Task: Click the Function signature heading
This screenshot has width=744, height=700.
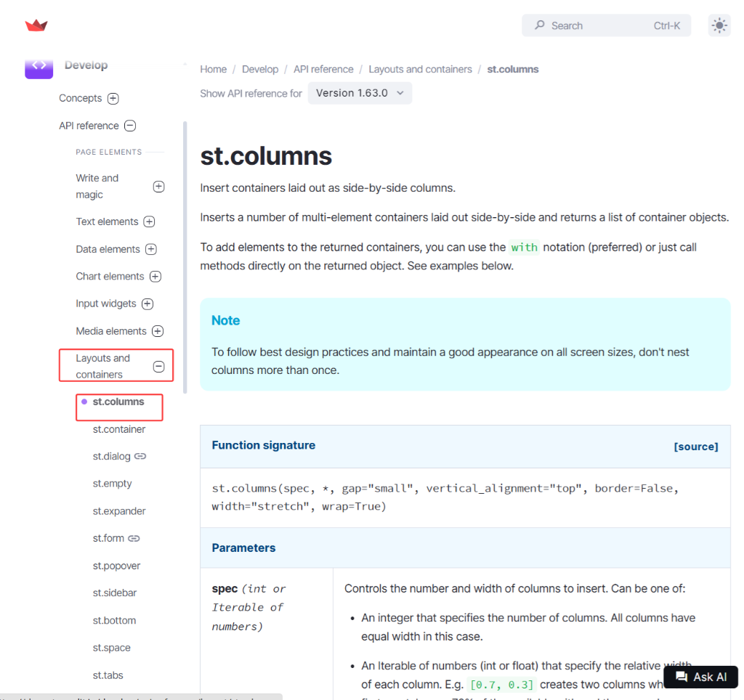Action: pyautogui.click(x=263, y=445)
